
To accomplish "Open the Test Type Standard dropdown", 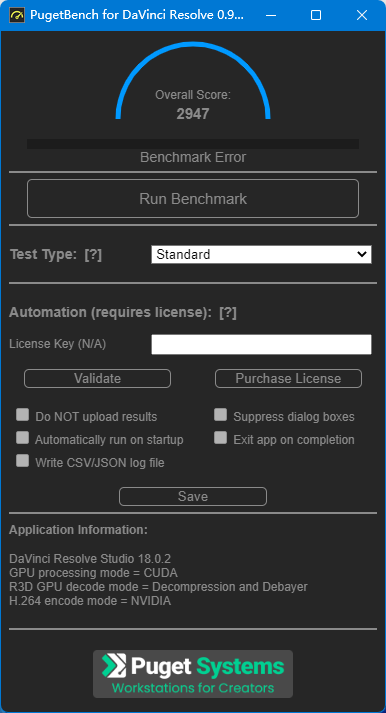I will coord(261,255).
